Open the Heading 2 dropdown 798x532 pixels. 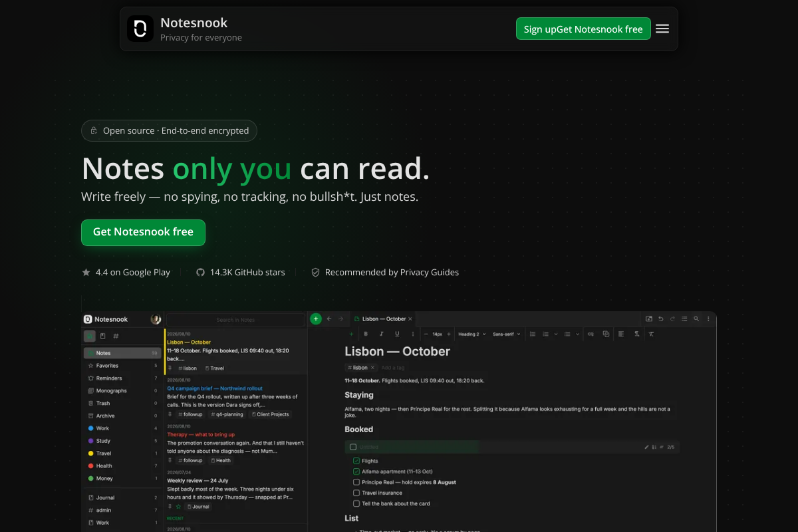pyautogui.click(x=472, y=334)
